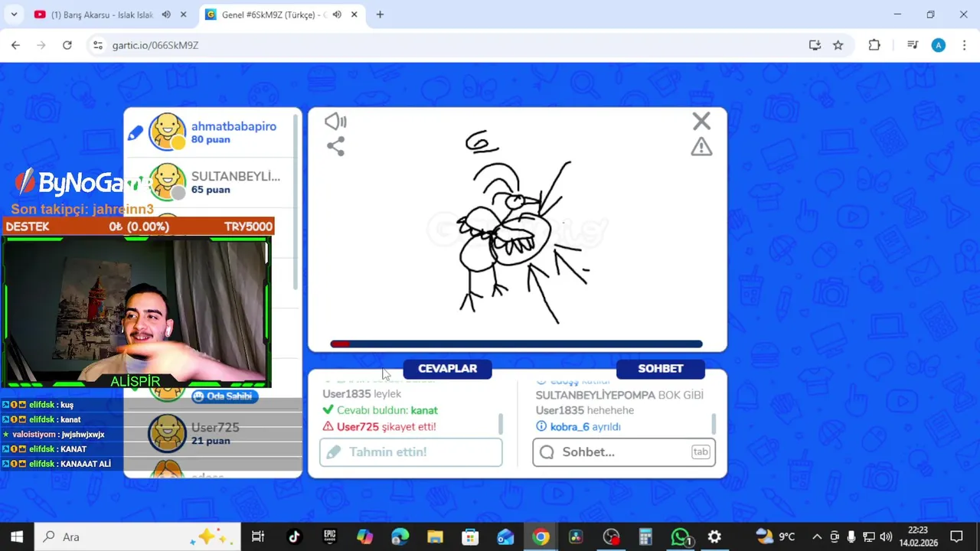Open the tab search dropdown
Image resolution: width=980 pixels, height=551 pixels.
pos(14,15)
